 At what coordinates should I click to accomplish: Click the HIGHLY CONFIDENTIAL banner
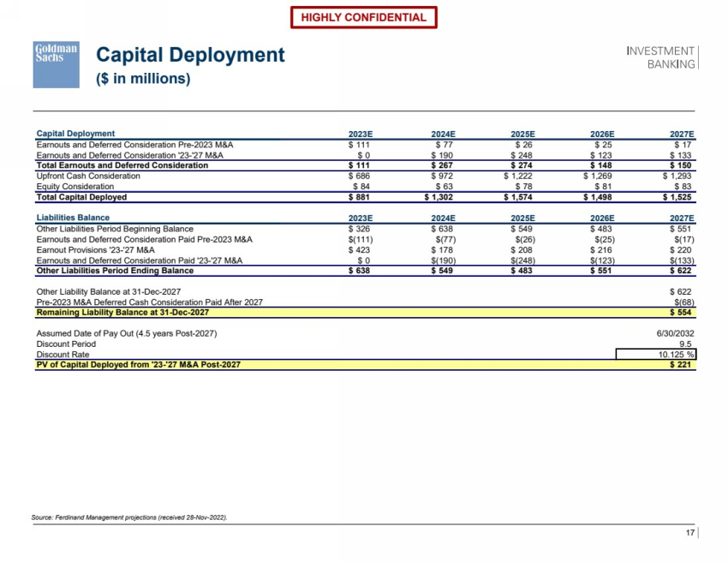tap(363, 17)
